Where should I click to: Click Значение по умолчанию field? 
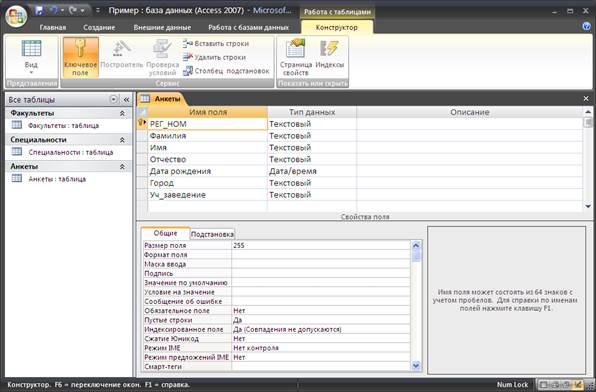[321, 282]
